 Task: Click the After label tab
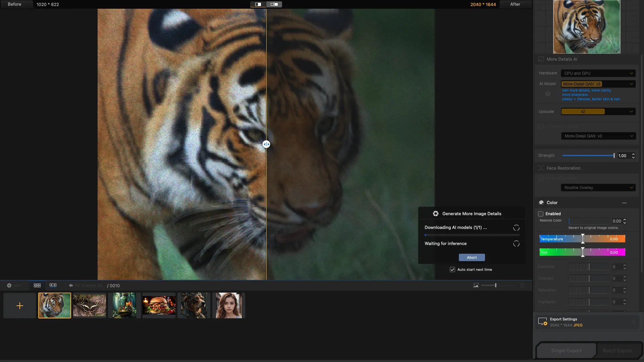tap(515, 4)
